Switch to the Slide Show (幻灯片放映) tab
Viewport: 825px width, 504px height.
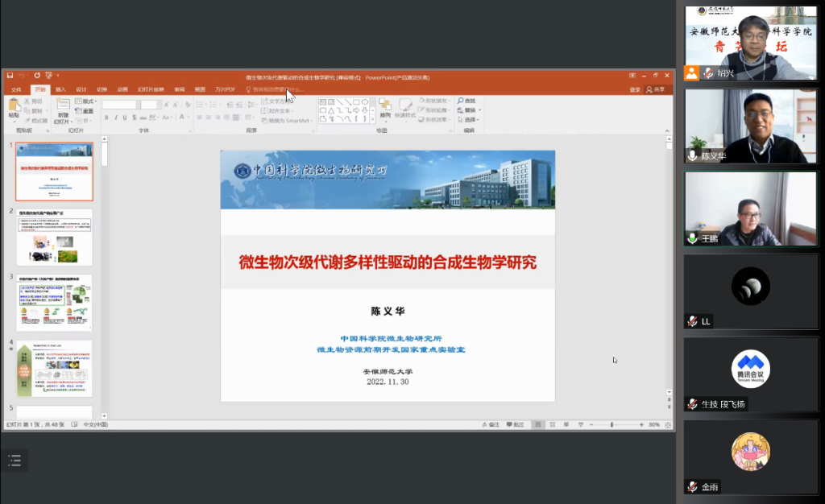pos(151,89)
